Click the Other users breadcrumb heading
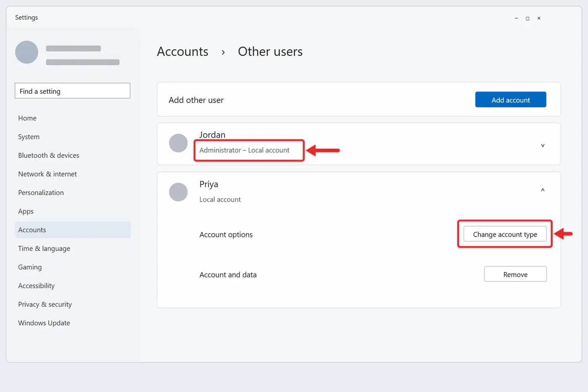The height and width of the screenshot is (392, 588). (x=270, y=52)
